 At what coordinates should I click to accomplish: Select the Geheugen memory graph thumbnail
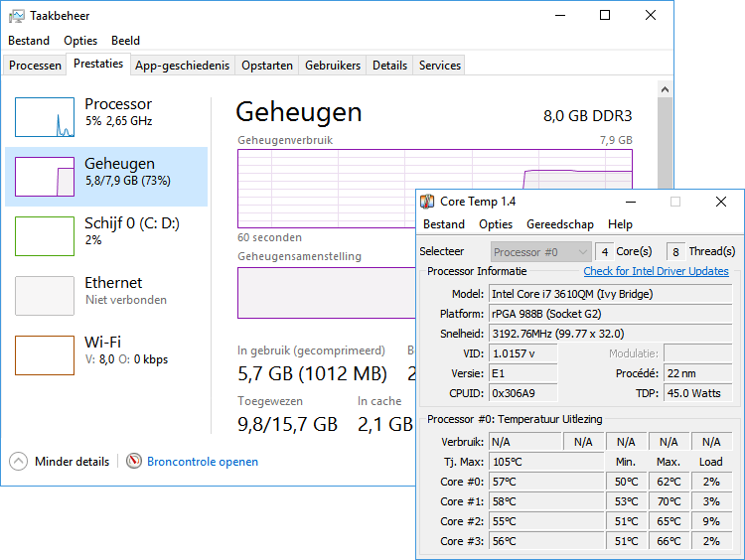[x=45, y=177]
